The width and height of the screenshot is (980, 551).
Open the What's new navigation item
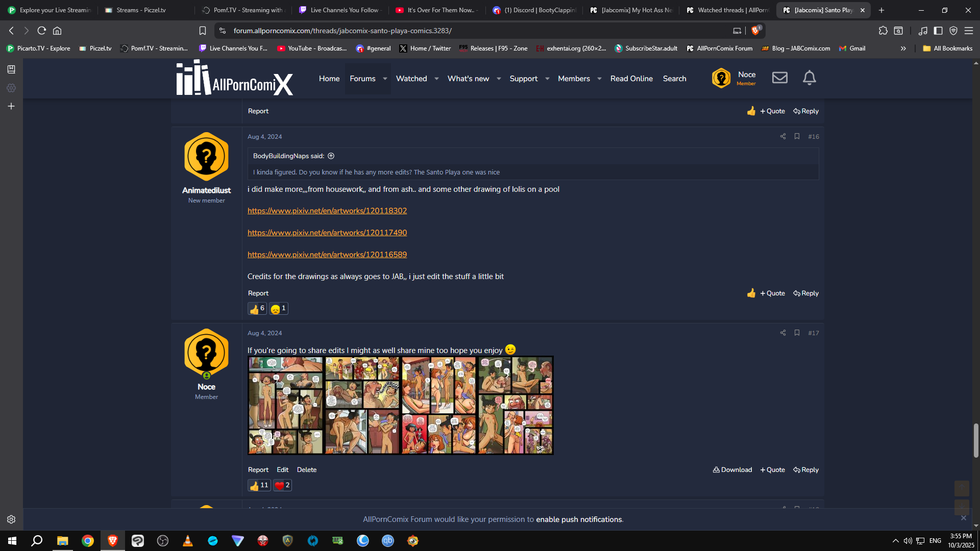(468, 79)
